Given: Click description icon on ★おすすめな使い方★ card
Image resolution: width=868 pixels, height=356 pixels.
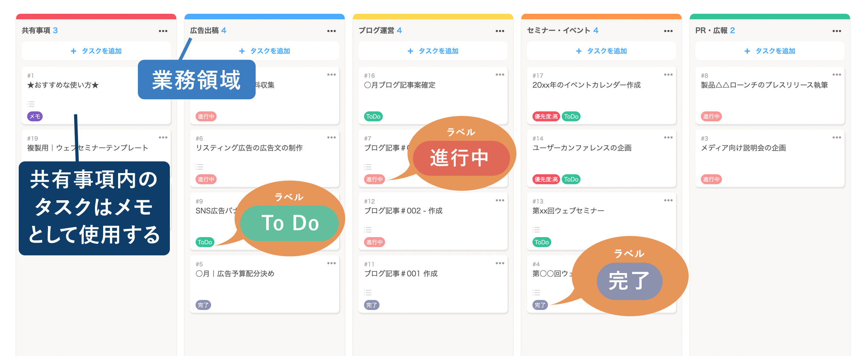Looking at the screenshot, I should click(31, 104).
